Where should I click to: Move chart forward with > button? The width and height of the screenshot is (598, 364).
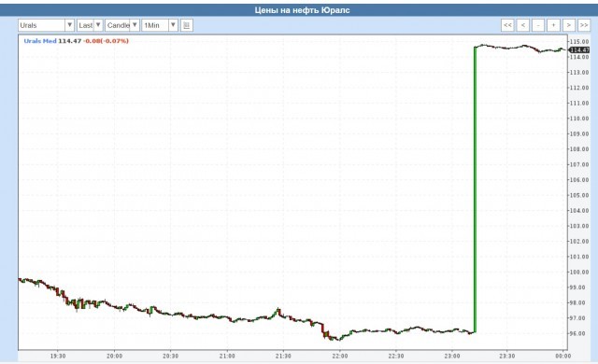(569, 25)
